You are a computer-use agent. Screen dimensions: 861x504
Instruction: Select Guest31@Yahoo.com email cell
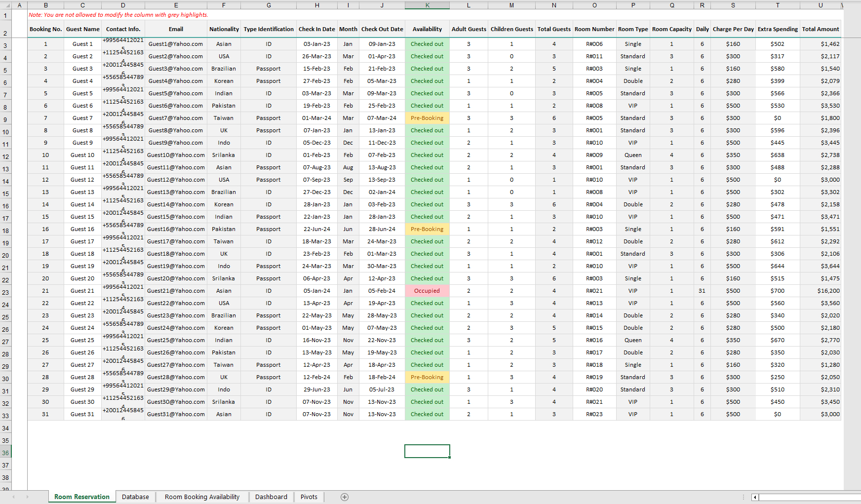click(176, 414)
